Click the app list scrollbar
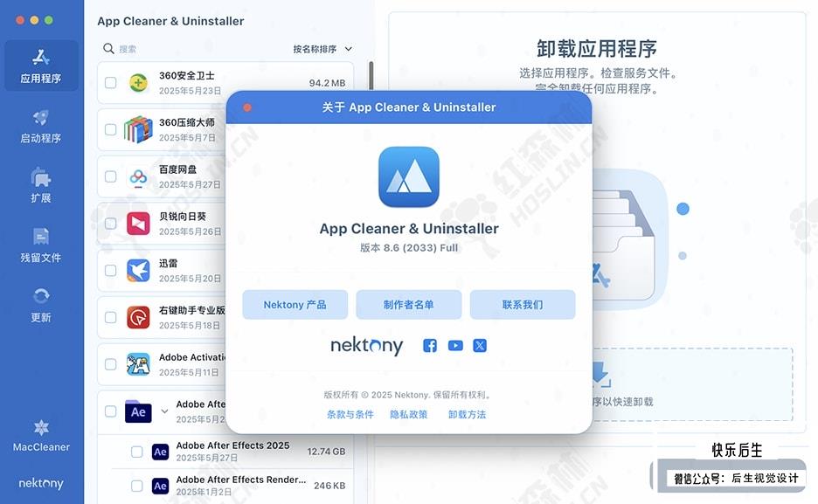Image resolution: width=818 pixels, height=504 pixels. pyautogui.click(x=371, y=76)
